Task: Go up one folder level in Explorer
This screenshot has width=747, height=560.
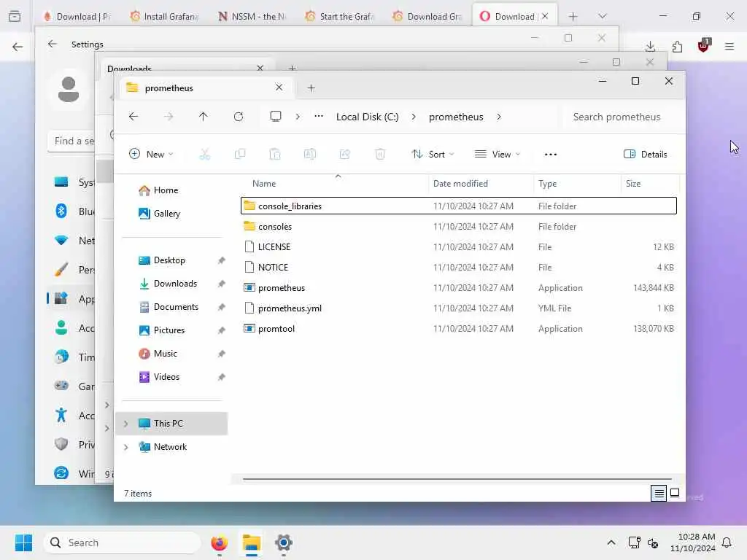Action: click(x=204, y=117)
